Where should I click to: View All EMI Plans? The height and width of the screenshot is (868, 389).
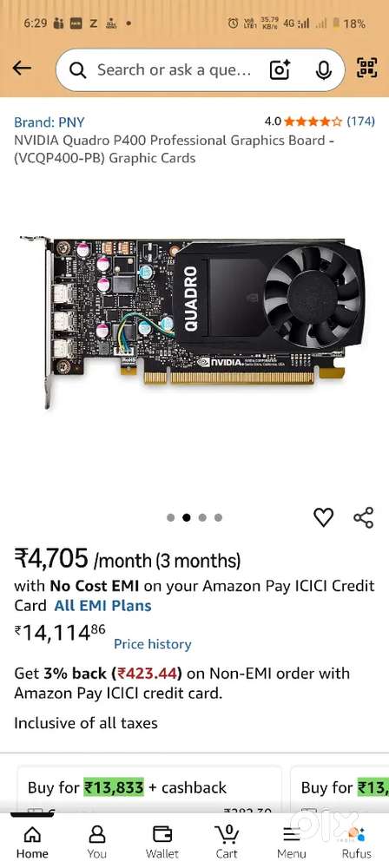pyautogui.click(x=103, y=606)
